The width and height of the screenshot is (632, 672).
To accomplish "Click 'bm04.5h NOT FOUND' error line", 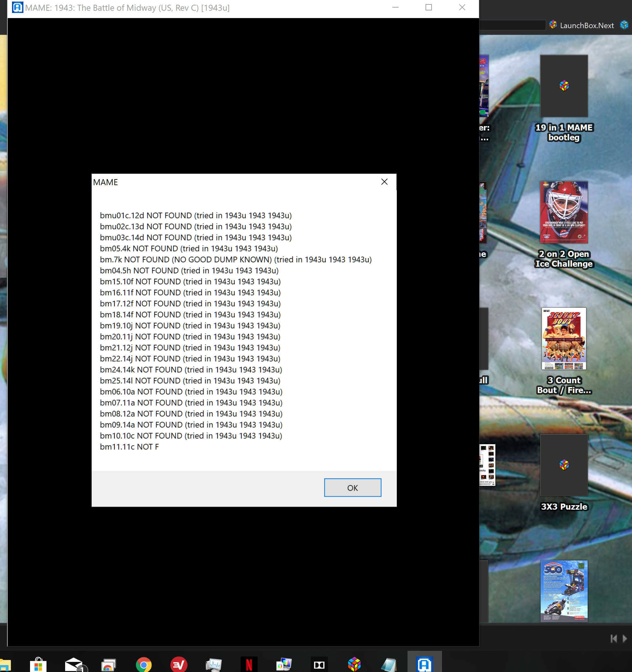I will pos(189,271).
